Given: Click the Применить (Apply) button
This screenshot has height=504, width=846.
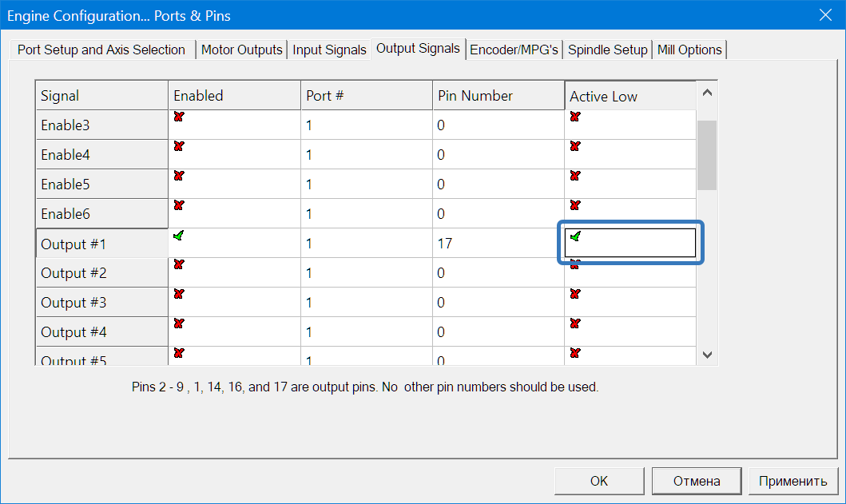Looking at the screenshot, I should [x=792, y=481].
